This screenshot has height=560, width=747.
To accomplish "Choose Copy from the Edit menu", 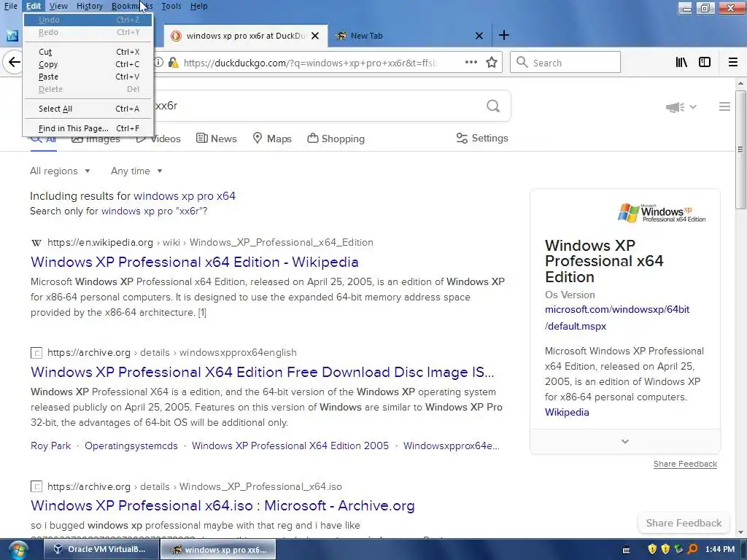I will tap(88, 64).
